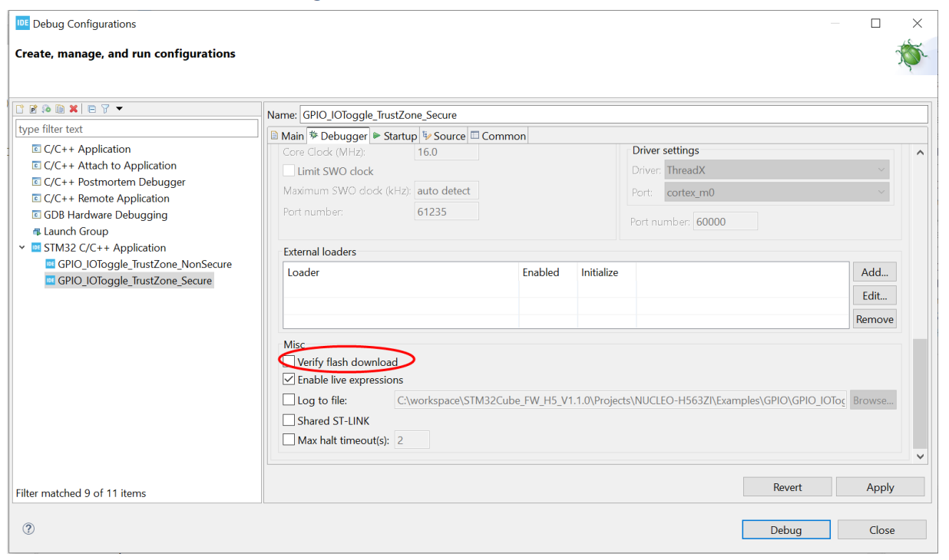
Task: Click the Browse... log file button
Action: [873, 400]
